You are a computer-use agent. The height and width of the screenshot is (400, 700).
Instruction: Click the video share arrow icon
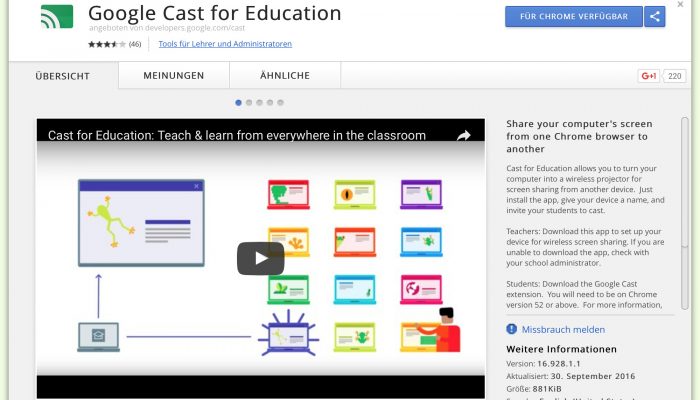click(x=463, y=135)
